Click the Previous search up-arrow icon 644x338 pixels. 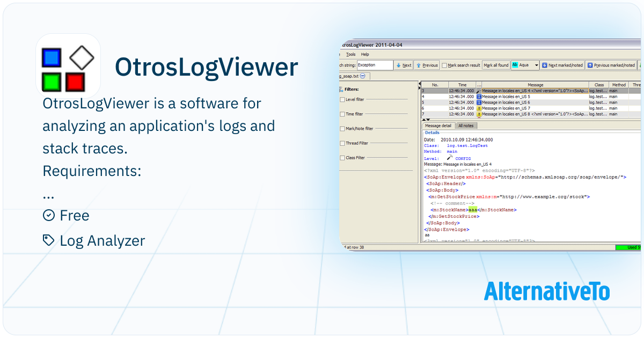pyautogui.click(x=419, y=65)
